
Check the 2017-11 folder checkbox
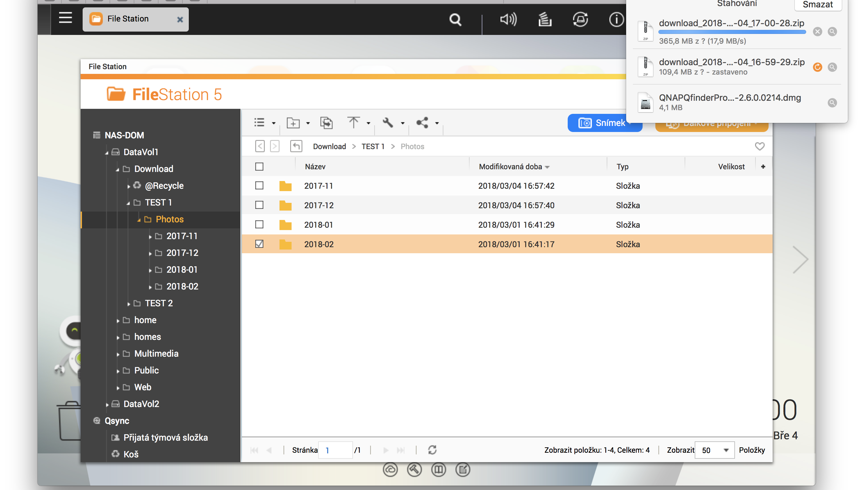259,186
